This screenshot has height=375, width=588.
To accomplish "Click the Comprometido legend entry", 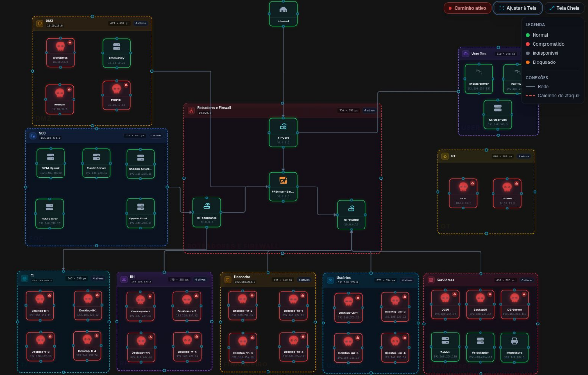I will (x=545, y=44).
